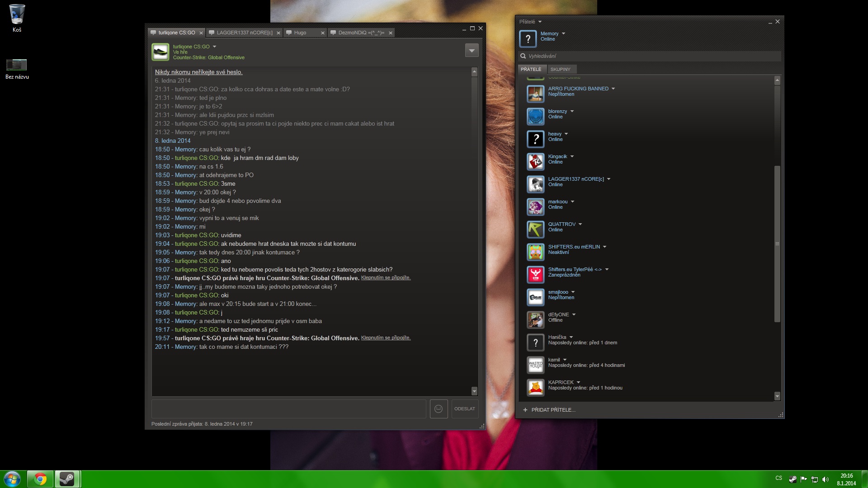Viewport: 868px width, 488px height.
Task: Click QUATTROV's green avatar
Action: 536,230
